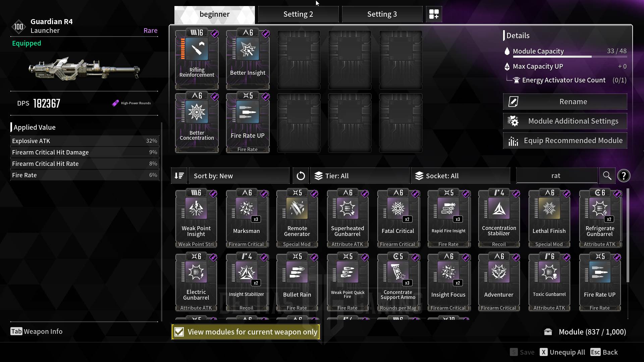Choose the Concentrate Support Ammo module
The image size is (644, 362).
pos(398,282)
